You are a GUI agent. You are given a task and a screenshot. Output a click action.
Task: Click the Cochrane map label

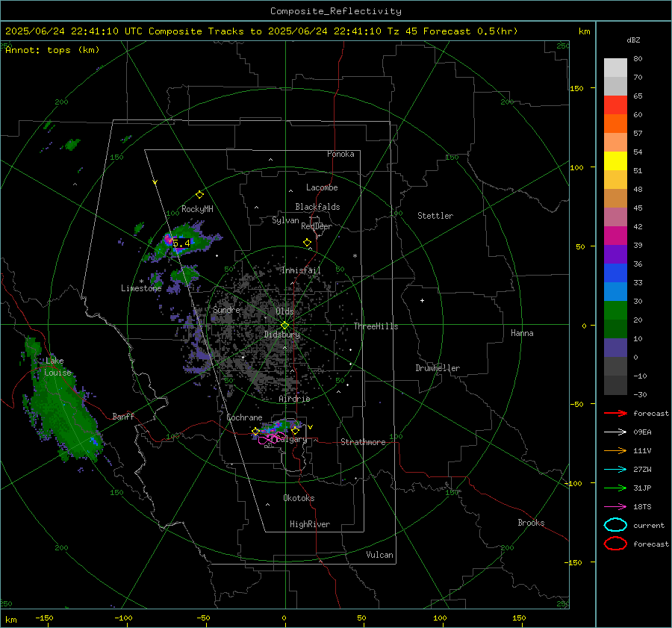click(244, 417)
